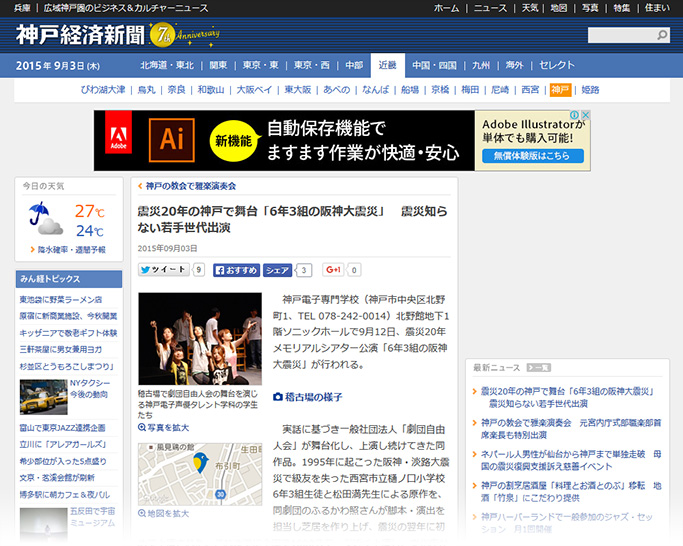Open 降水確率・週間予報 link
This screenshot has width=683, height=546.
pos(71,250)
